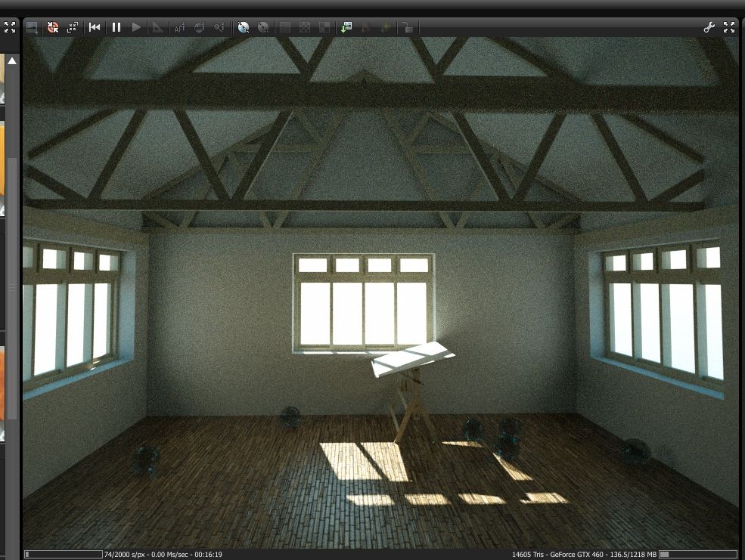Screen dimensions: 745x560
Task: Select the second dim gizmo icon before the lock
Action: click(386, 27)
